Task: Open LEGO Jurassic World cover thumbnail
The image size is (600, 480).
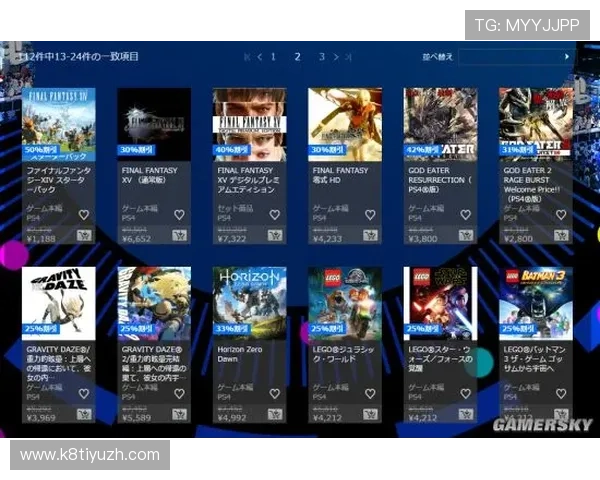Action: 345,304
